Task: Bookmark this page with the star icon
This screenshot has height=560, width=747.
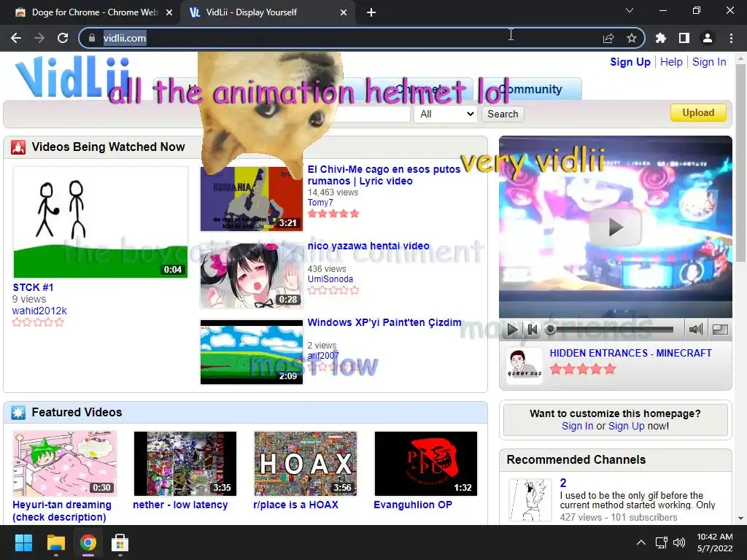Action: click(632, 38)
